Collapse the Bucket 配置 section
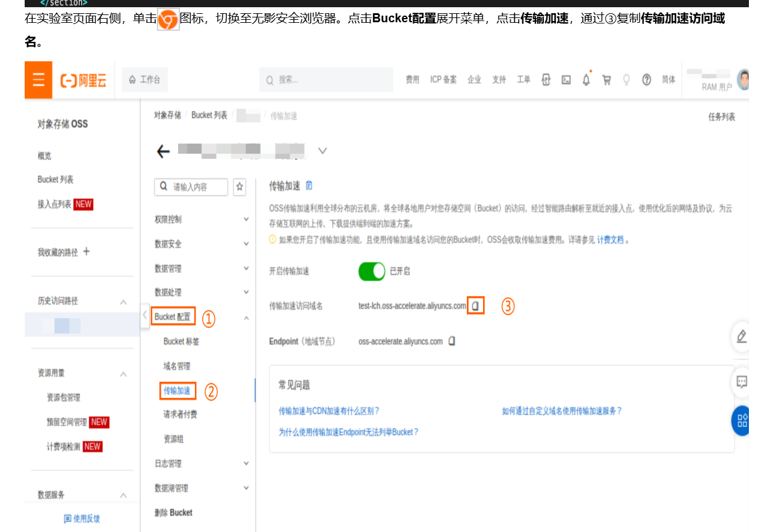782x532 pixels. (x=245, y=317)
